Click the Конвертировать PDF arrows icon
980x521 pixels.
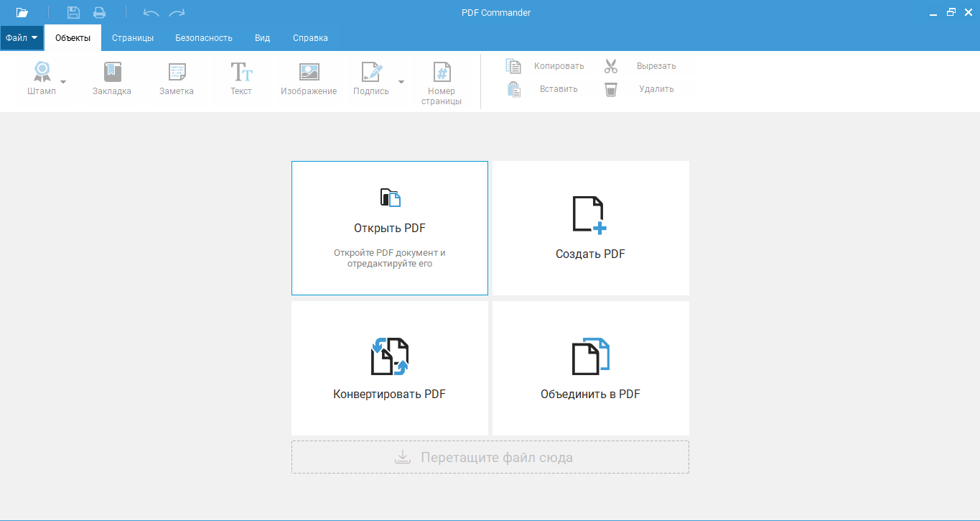390,356
